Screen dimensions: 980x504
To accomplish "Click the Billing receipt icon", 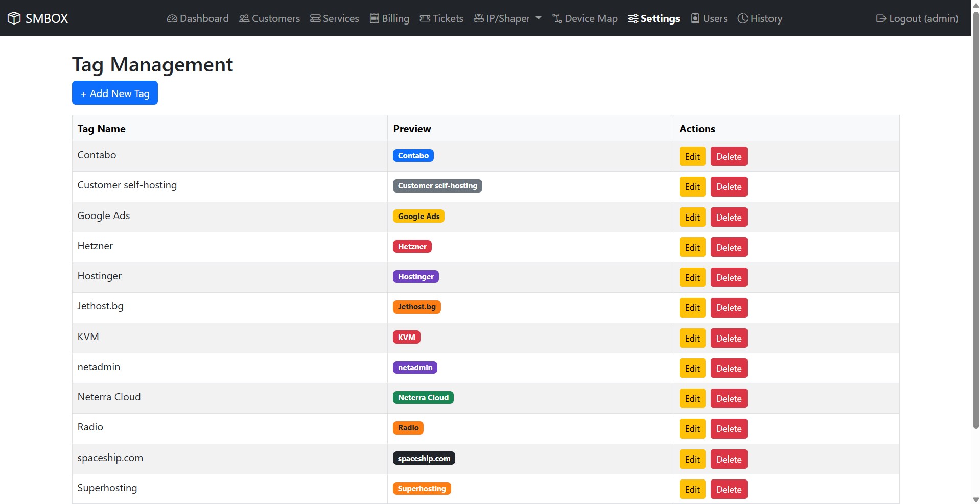I will pos(375,18).
